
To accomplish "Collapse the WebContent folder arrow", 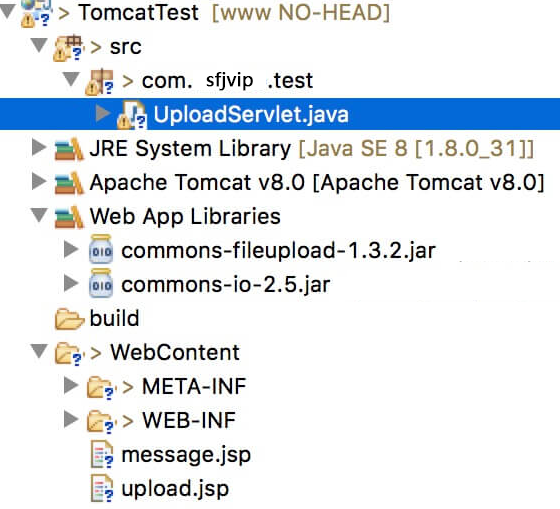I will pyautogui.click(x=39, y=351).
